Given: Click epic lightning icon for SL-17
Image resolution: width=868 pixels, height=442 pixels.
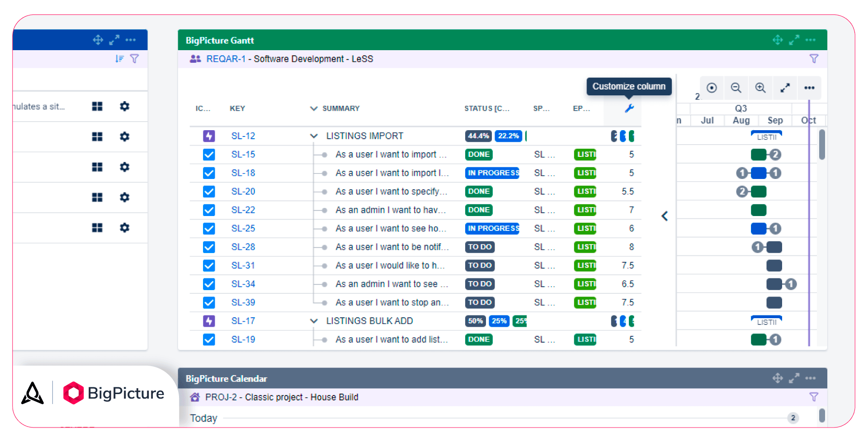Looking at the screenshot, I should pyautogui.click(x=209, y=321).
